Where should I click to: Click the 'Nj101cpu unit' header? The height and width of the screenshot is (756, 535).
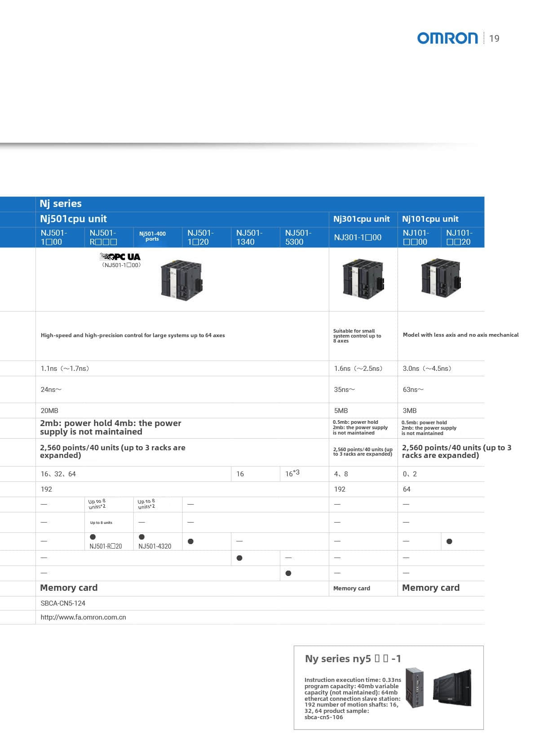(430, 219)
